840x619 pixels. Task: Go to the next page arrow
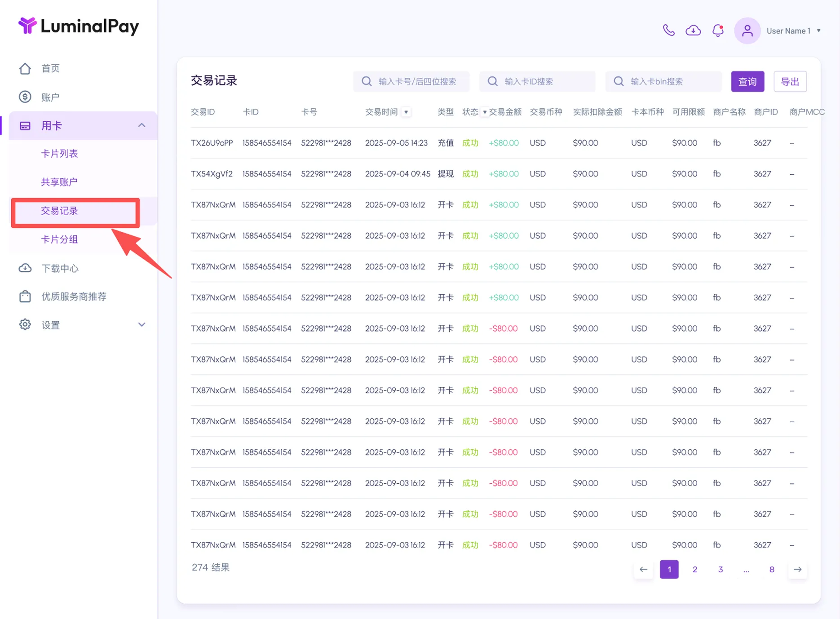coord(797,569)
